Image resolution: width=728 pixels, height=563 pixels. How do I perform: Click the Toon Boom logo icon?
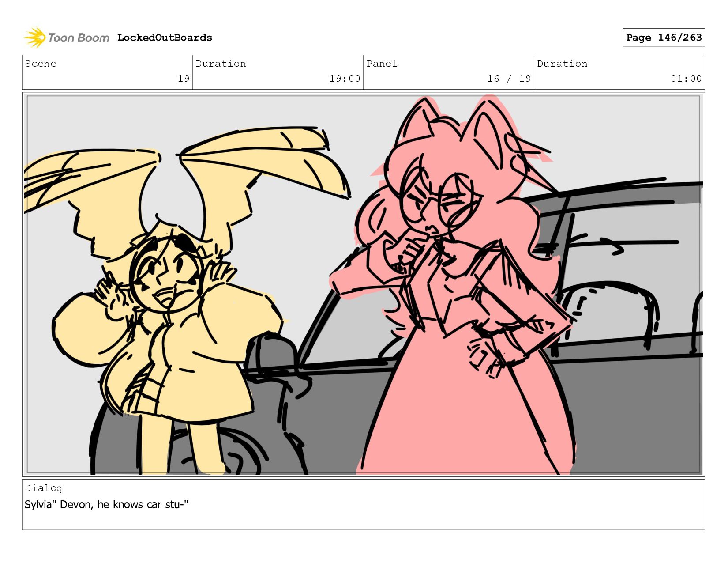[35, 38]
